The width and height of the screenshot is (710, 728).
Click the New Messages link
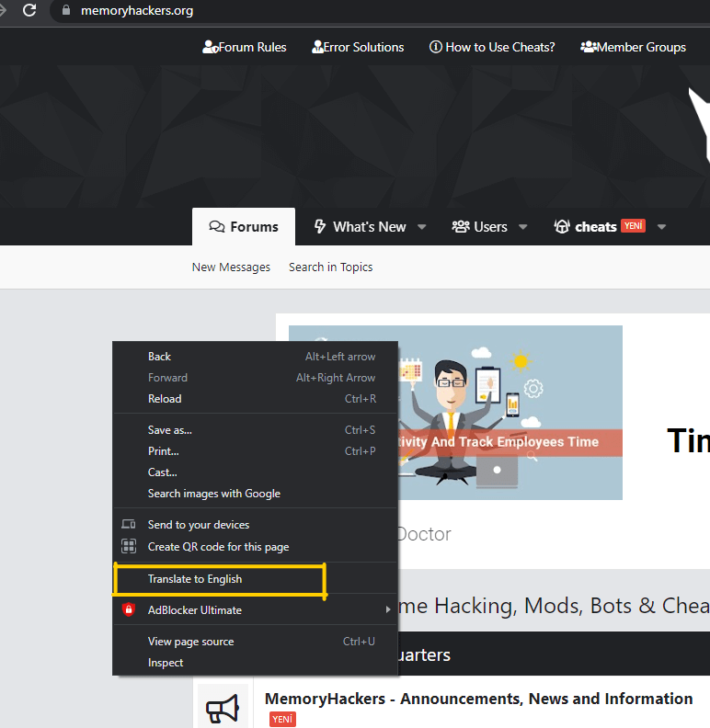pyautogui.click(x=231, y=267)
